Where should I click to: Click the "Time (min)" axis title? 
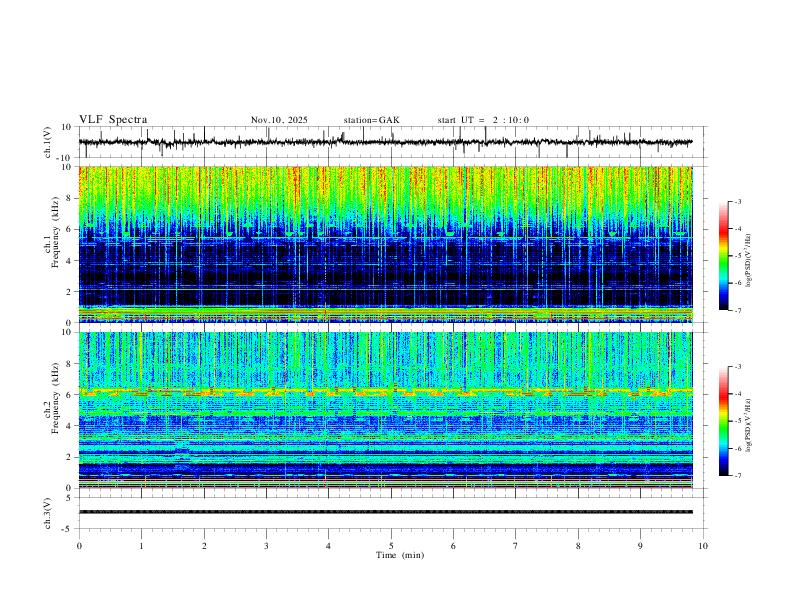coord(400,555)
